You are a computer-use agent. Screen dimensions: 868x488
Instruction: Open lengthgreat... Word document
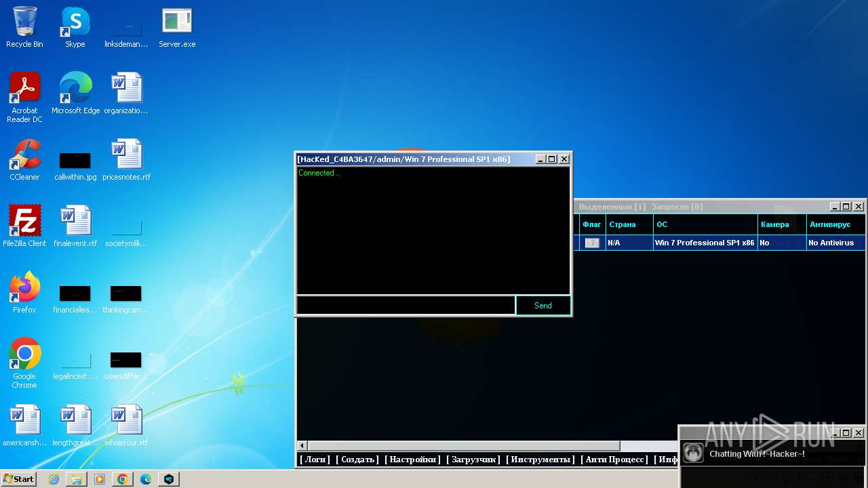75,426
